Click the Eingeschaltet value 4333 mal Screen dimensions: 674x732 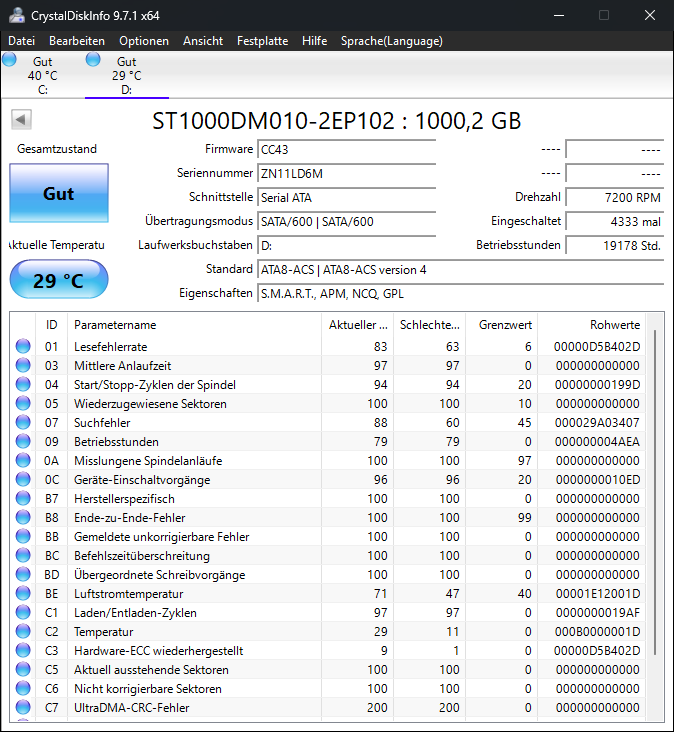[x=615, y=222]
